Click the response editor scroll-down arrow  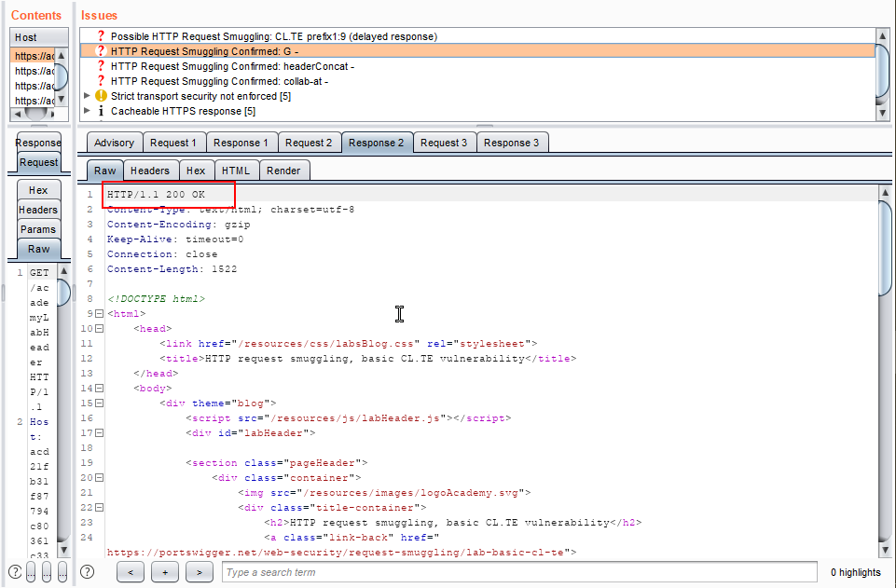click(885, 551)
